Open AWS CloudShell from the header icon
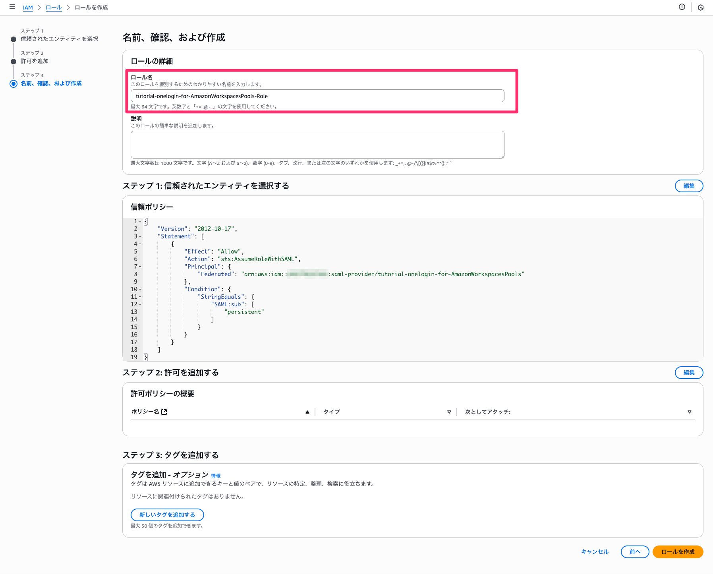This screenshot has height=588, width=713. (701, 7)
